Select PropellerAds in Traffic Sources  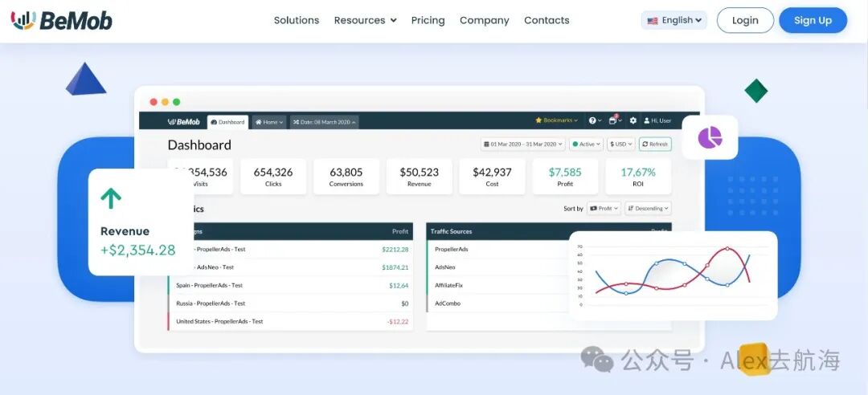451,250
